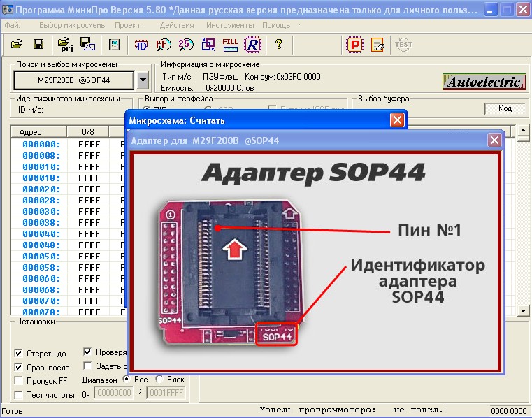Click the 0000 0000 status bar value
The image size is (532, 418).
click(x=508, y=411)
